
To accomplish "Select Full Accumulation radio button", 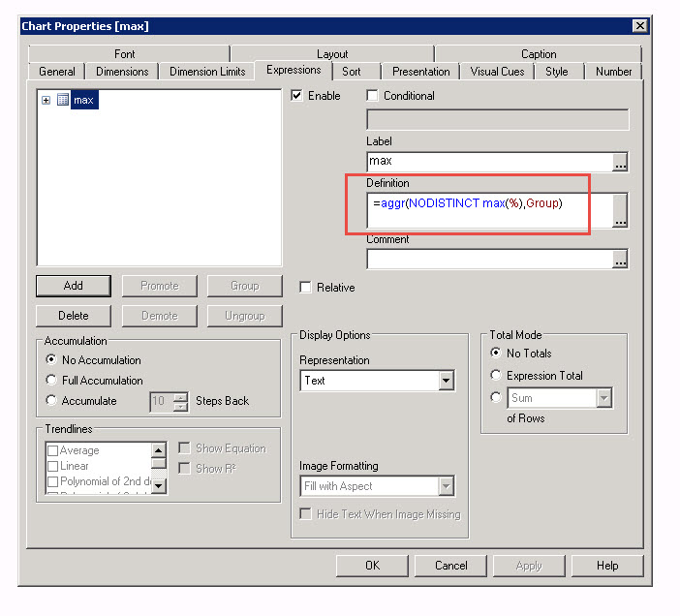I will coord(51,381).
